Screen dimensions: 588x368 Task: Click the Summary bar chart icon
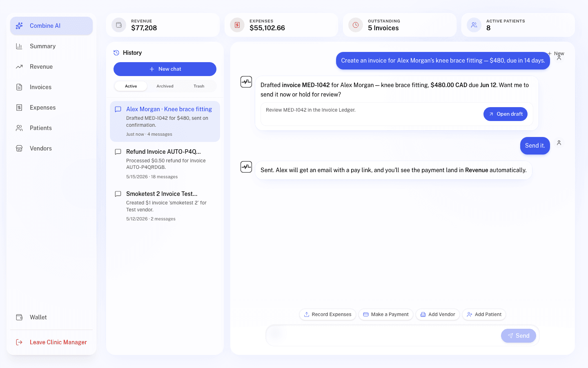(19, 46)
